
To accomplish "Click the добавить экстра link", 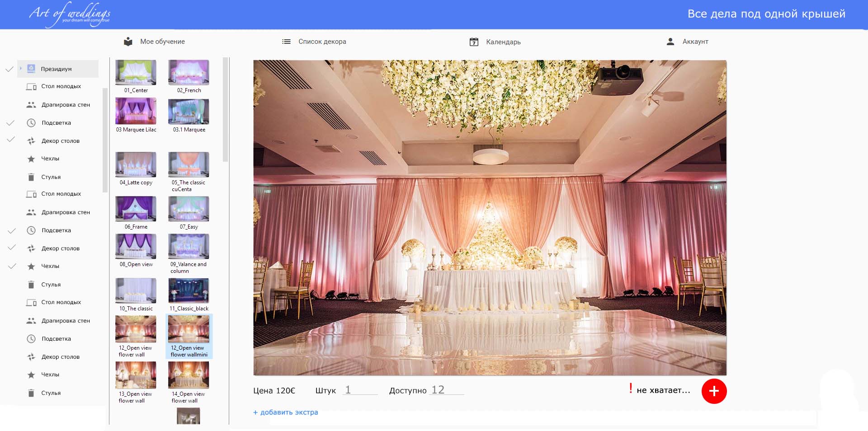I will coord(286,412).
